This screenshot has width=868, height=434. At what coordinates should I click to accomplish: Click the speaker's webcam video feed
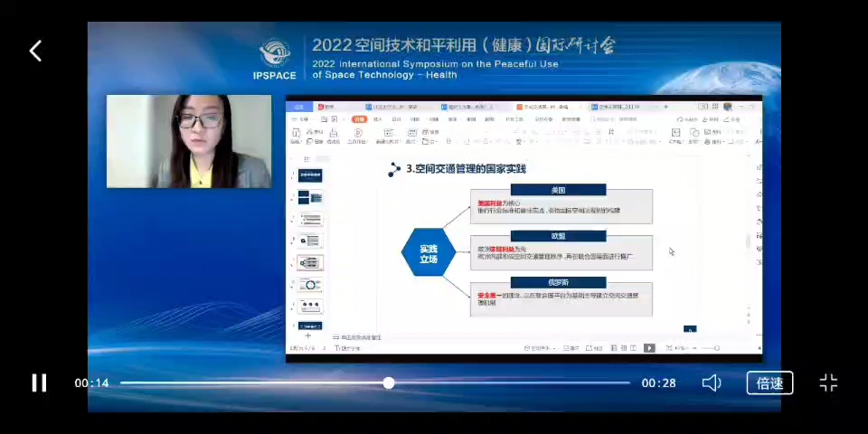point(189,142)
